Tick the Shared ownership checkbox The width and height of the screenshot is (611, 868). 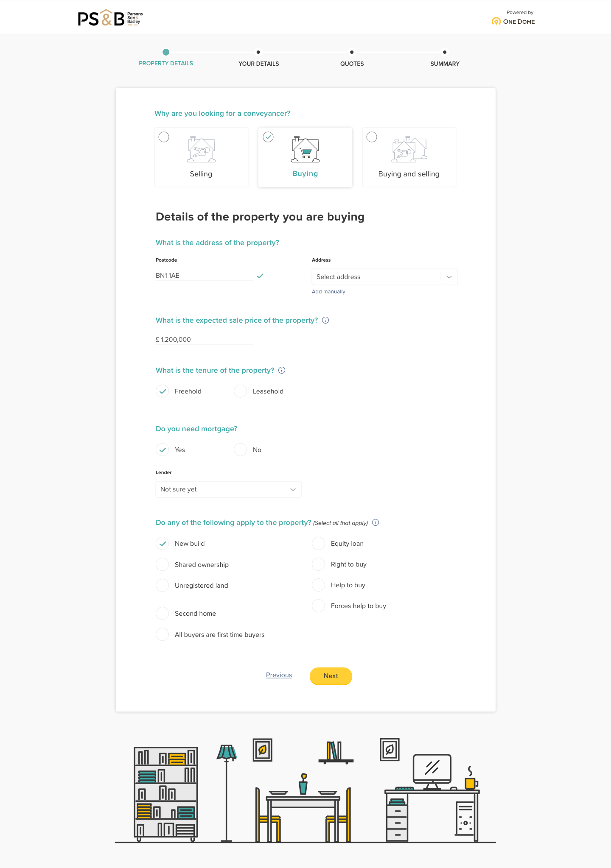pos(163,564)
